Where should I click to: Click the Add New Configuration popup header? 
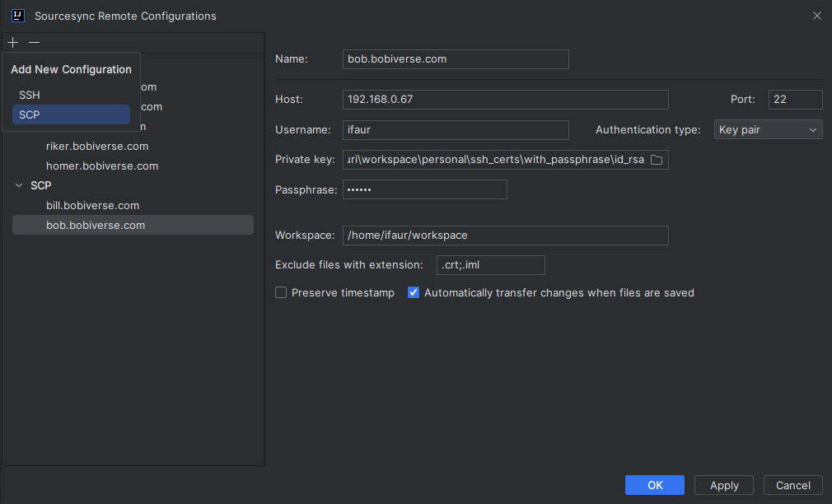click(71, 69)
